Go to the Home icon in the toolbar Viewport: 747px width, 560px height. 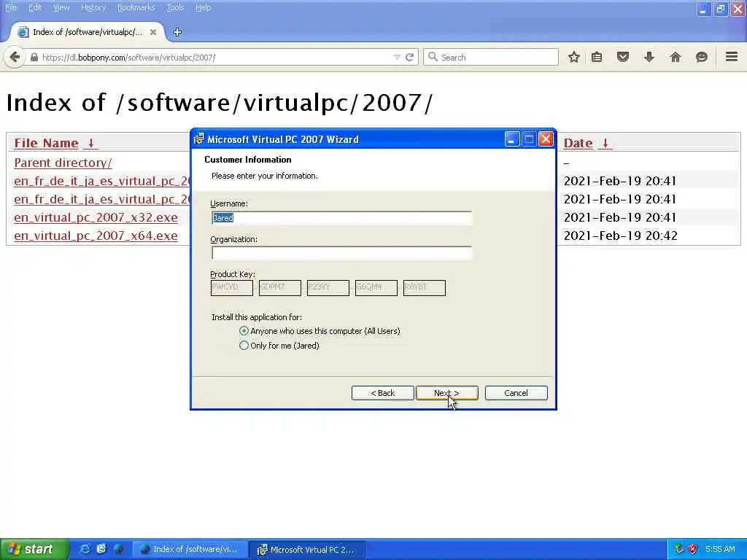pos(675,57)
